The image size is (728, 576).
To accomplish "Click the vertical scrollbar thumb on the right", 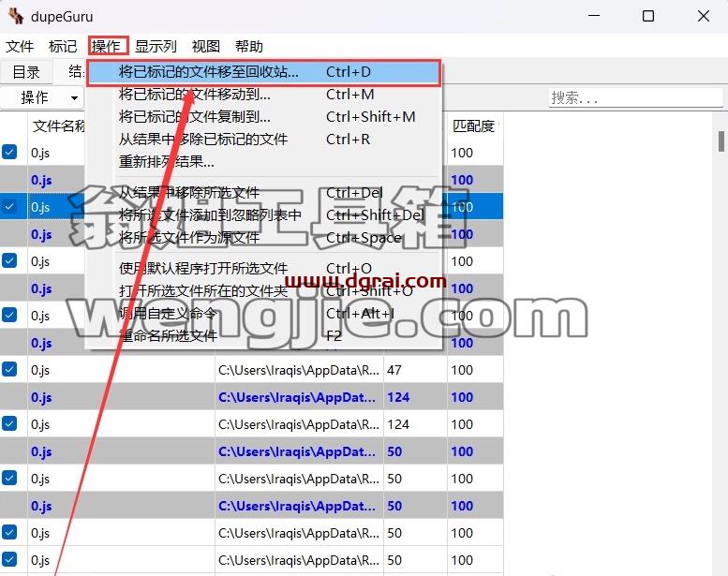I will (721, 141).
